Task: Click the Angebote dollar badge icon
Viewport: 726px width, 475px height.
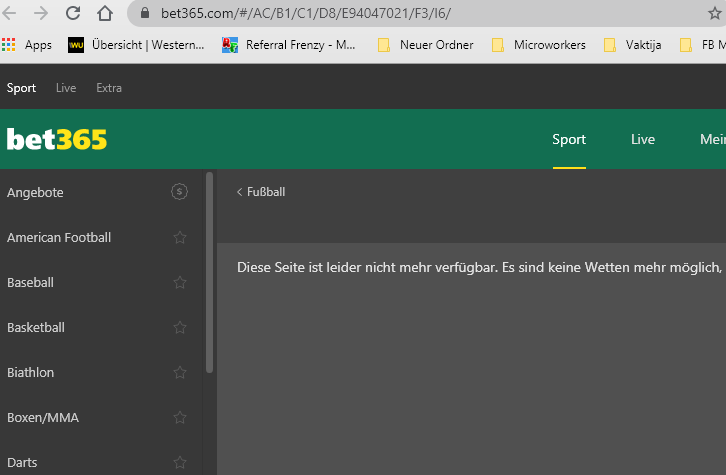Action: [179, 192]
